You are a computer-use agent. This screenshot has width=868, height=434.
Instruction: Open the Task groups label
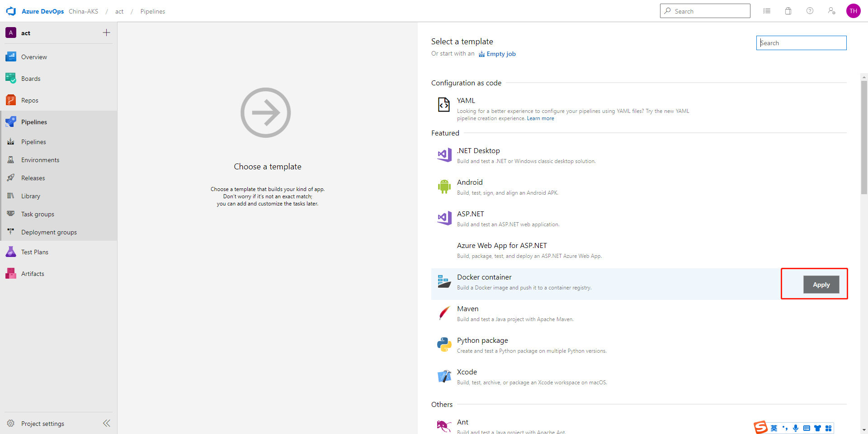38,214
